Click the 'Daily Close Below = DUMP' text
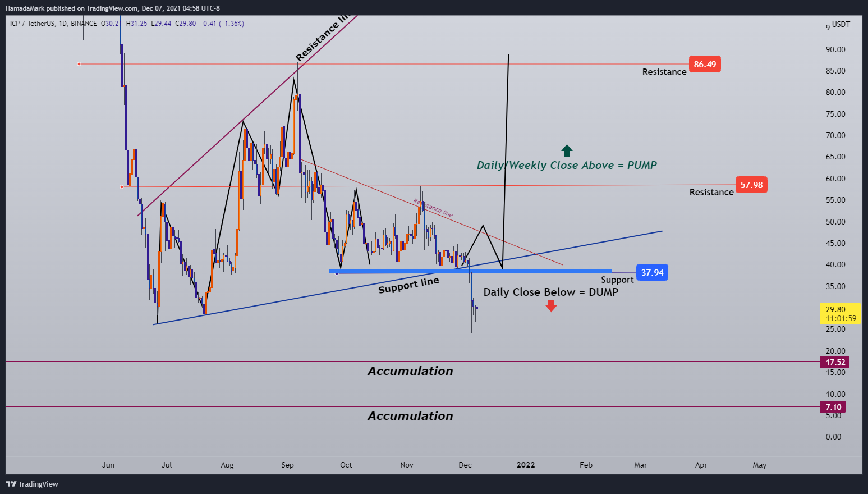 [551, 292]
